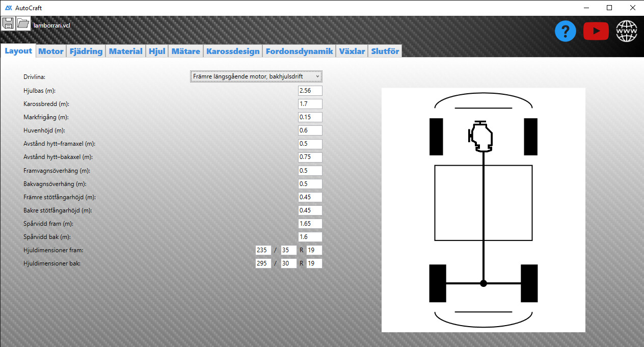Click the AutoCraft logo in title bar
Image resolution: width=644 pixels, height=347 pixels.
(x=9, y=8)
